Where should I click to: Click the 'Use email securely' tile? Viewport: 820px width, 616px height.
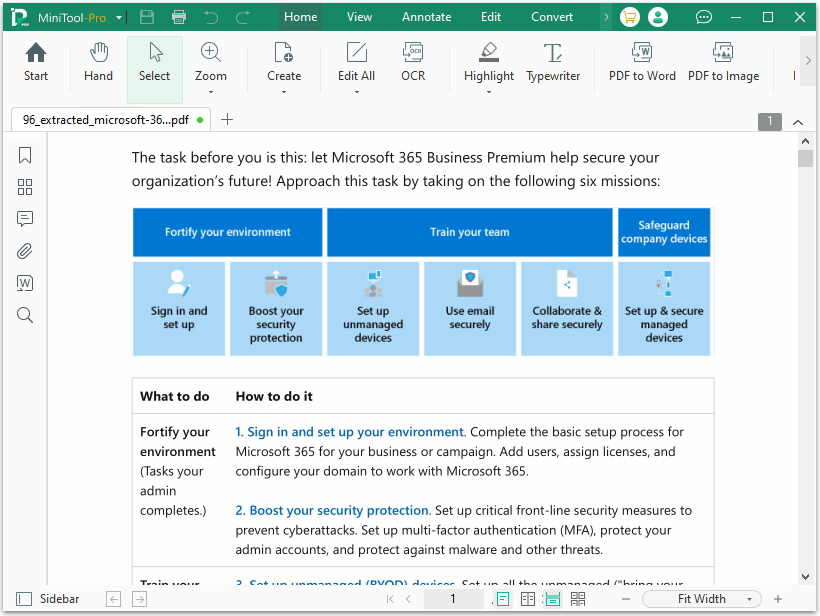(x=470, y=309)
